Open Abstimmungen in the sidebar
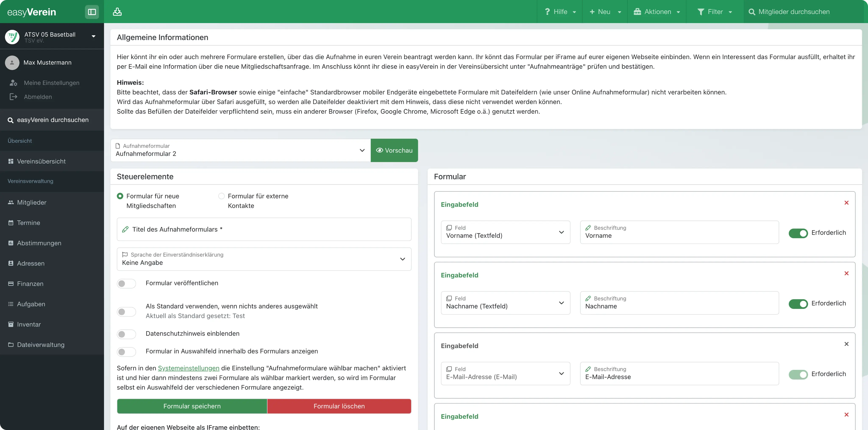This screenshot has width=868, height=430. 52,243
